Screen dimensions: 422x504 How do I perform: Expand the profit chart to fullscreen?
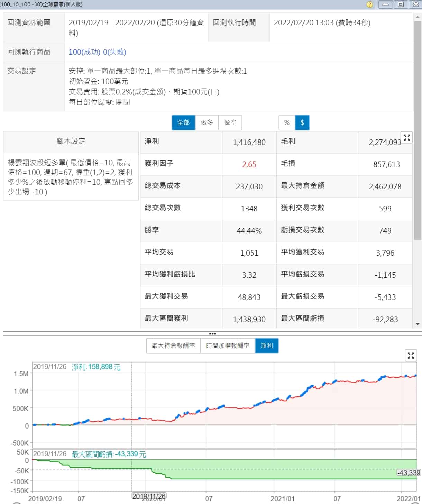[411, 356]
